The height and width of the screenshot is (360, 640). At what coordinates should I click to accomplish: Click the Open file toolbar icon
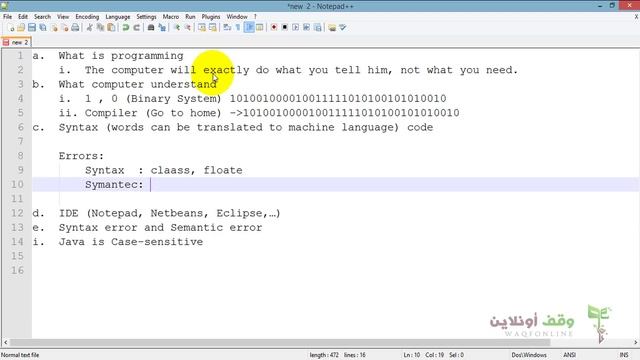tap(21, 27)
